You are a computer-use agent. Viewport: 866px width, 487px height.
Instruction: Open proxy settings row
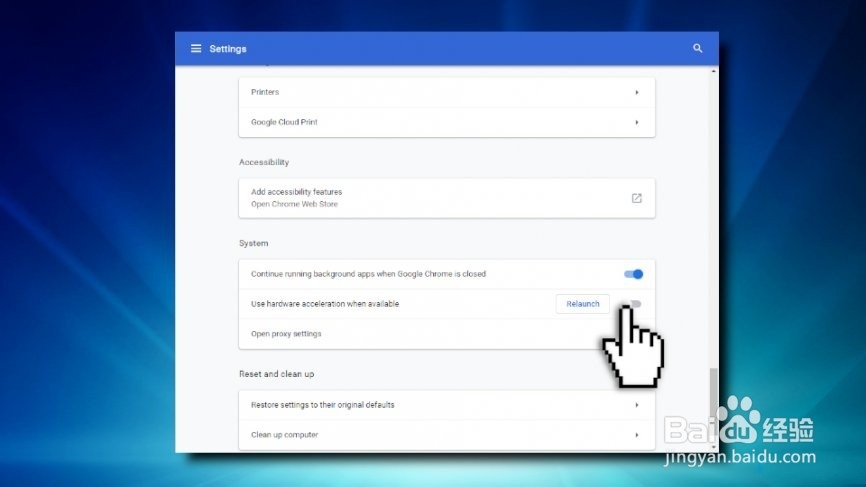tap(447, 334)
